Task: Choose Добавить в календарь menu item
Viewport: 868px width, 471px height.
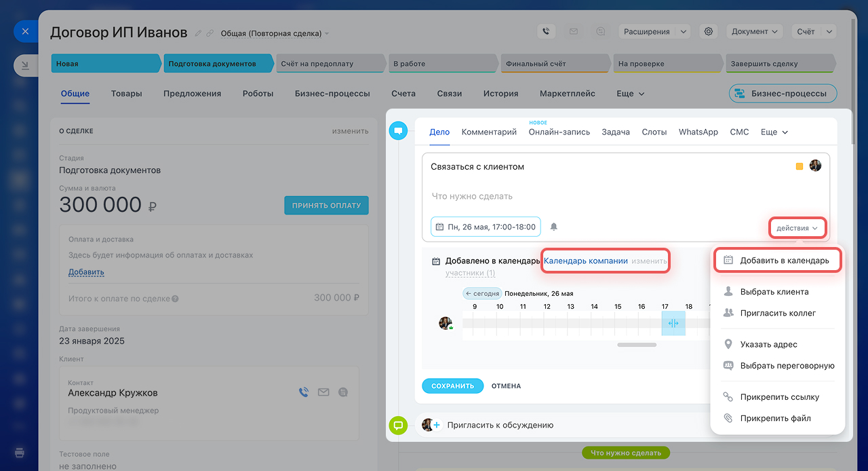Action: tap(778, 260)
